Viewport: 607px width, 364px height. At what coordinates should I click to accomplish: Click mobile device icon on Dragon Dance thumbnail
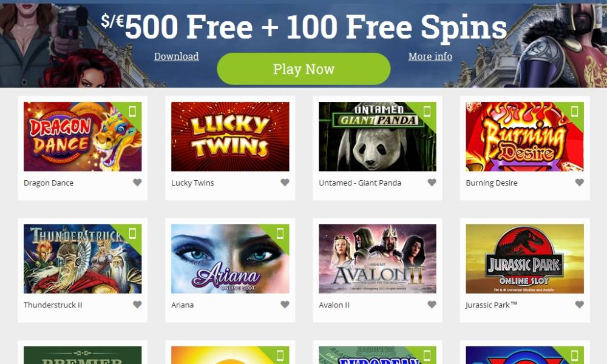click(x=132, y=112)
